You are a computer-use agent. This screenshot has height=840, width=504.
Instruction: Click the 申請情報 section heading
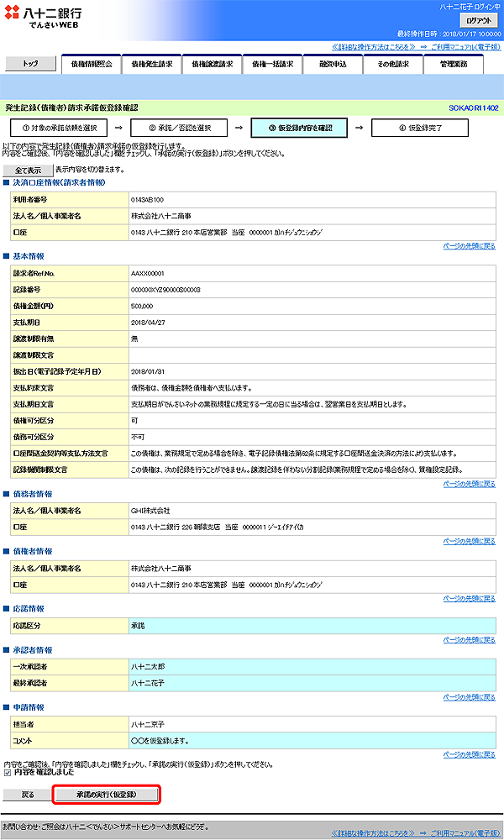[x=29, y=707]
